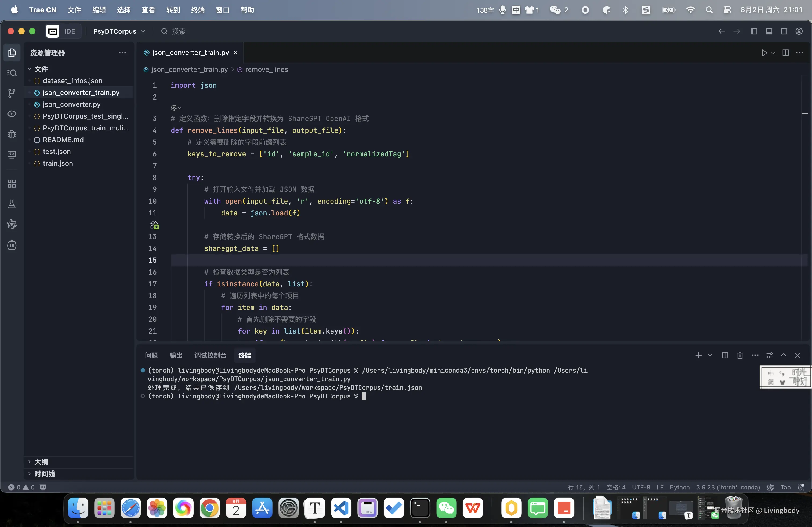Open the Extensions icon in sidebar

[x=12, y=184]
